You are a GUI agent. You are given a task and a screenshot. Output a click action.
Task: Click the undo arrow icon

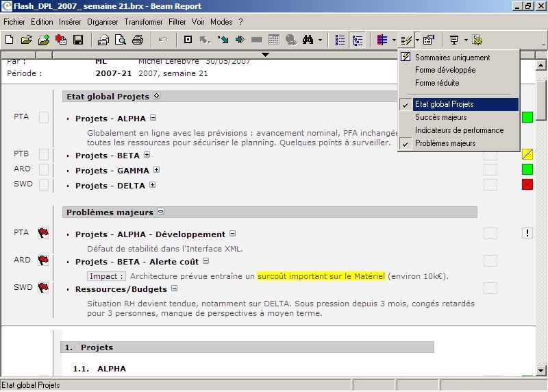163,40
